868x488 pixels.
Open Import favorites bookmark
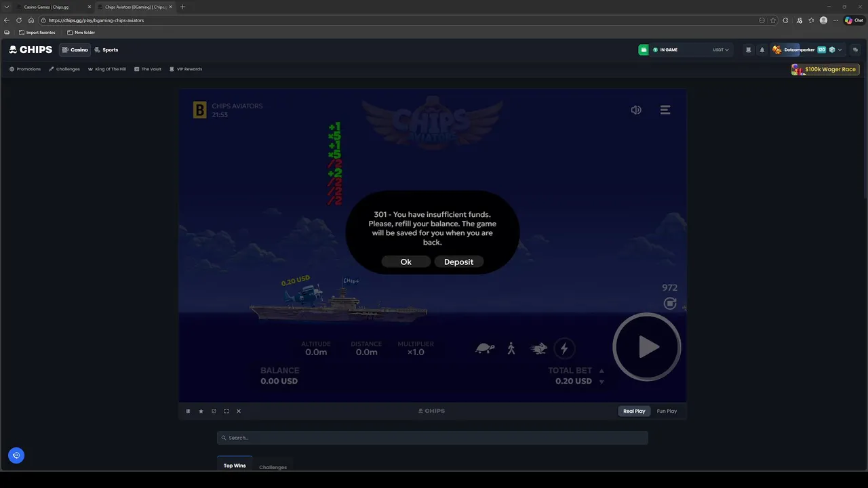pyautogui.click(x=37, y=33)
